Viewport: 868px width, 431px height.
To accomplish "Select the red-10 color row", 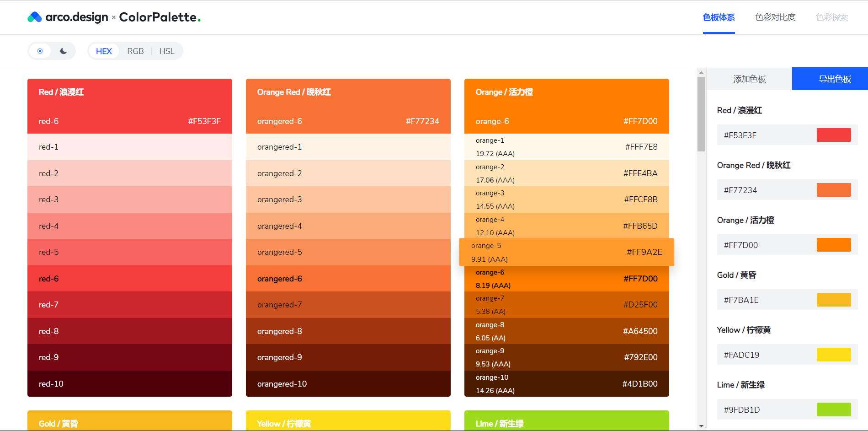I will [130, 384].
